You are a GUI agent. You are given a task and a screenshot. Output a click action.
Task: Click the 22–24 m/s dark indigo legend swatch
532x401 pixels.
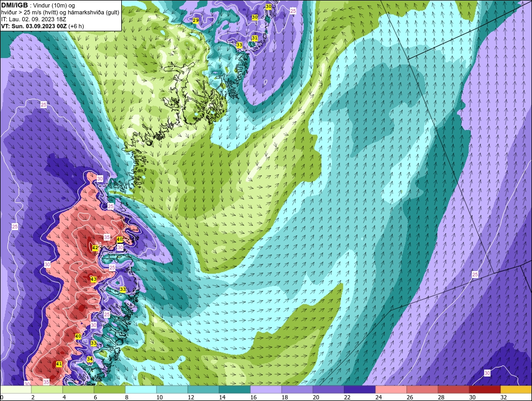click(359, 389)
